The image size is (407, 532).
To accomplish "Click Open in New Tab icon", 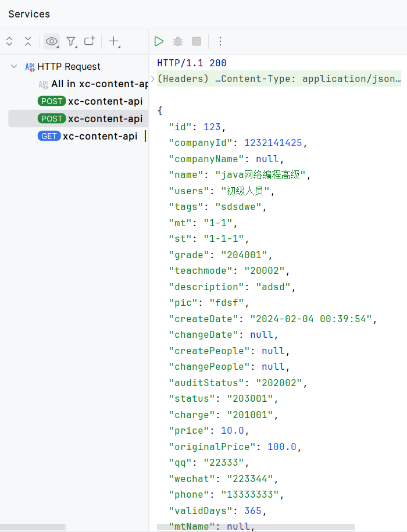I will [x=90, y=41].
